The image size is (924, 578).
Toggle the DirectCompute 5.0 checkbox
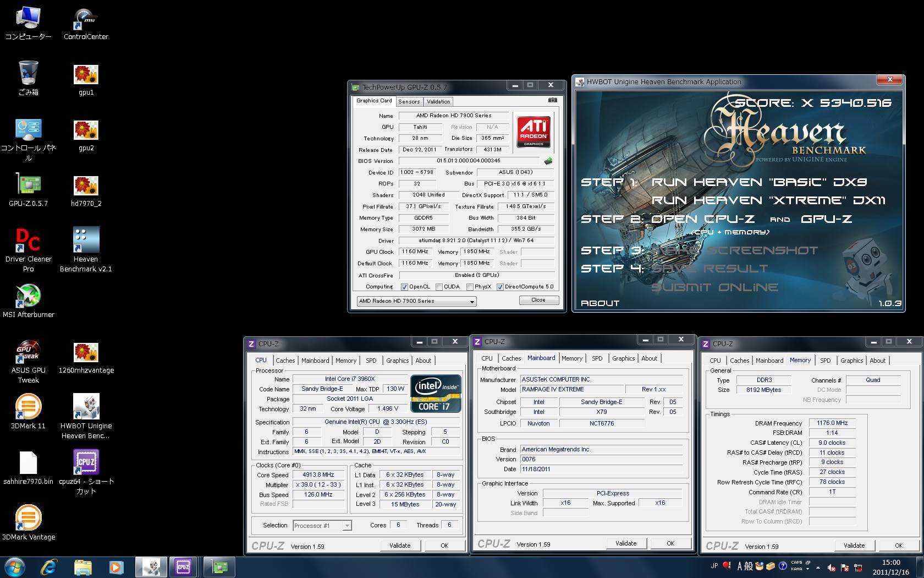pyautogui.click(x=500, y=287)
